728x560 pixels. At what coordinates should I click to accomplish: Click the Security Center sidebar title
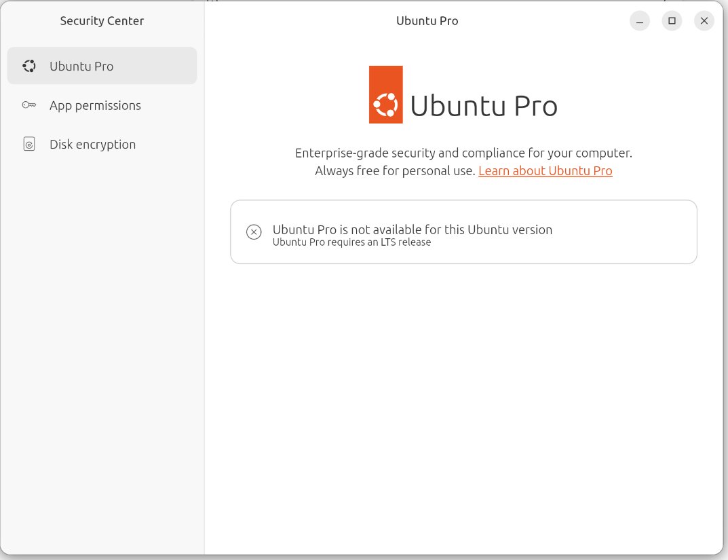(x=102, y=21)
